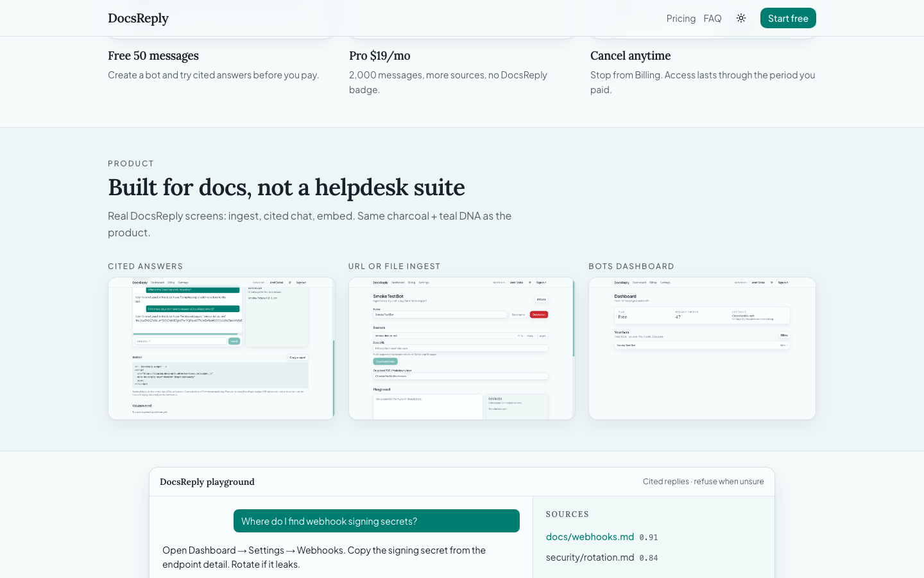Click the 'Stop from Billing' description
The image size is (924, 578).
click(x=703, y=82)
